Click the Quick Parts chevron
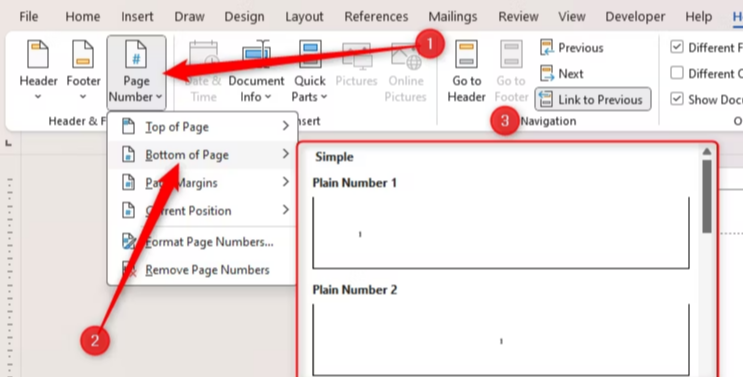This screenshot has width=743, height=377. pos(324,97)
